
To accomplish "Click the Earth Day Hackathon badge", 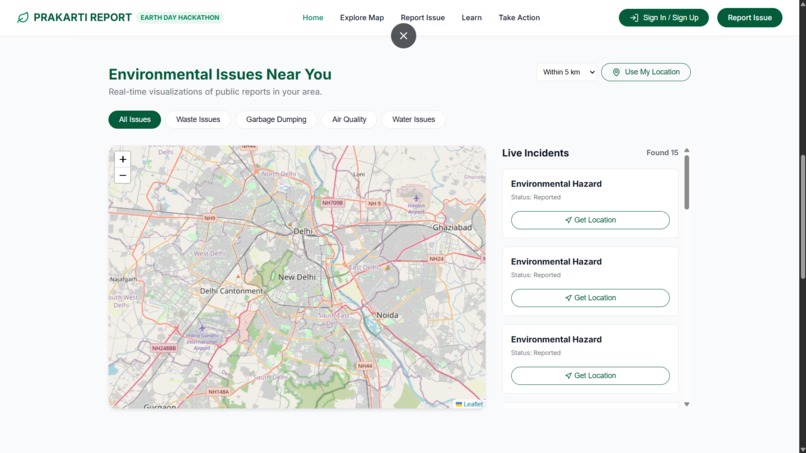I will tap(180, 17).
